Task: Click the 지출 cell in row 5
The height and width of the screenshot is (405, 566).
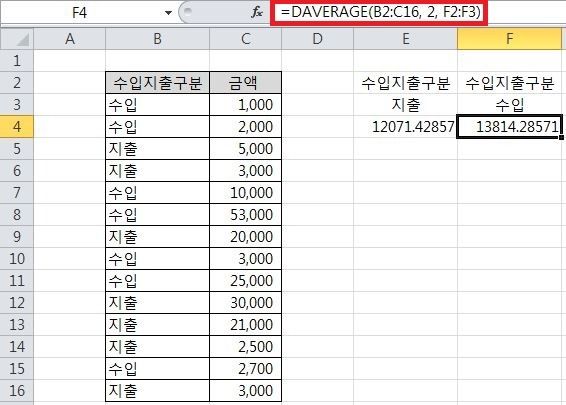Action: coord(157,149)
